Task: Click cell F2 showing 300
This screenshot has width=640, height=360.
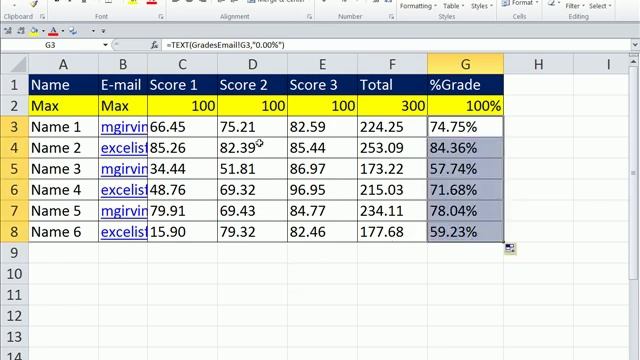Action: tap(392, 106)
